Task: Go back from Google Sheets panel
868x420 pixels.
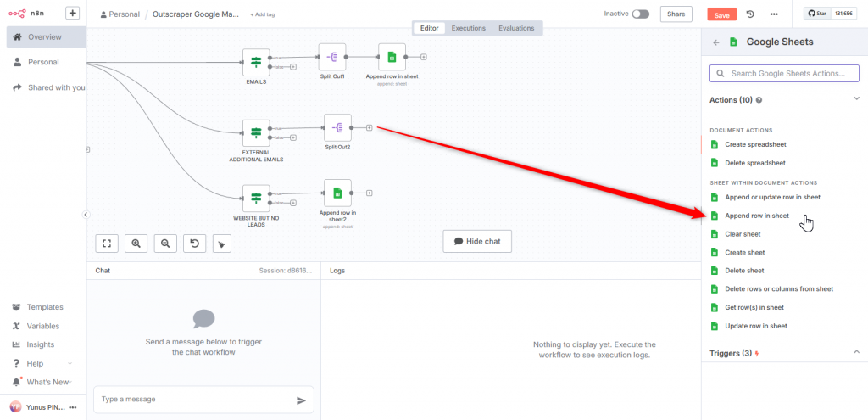Action: pos(716,42)
